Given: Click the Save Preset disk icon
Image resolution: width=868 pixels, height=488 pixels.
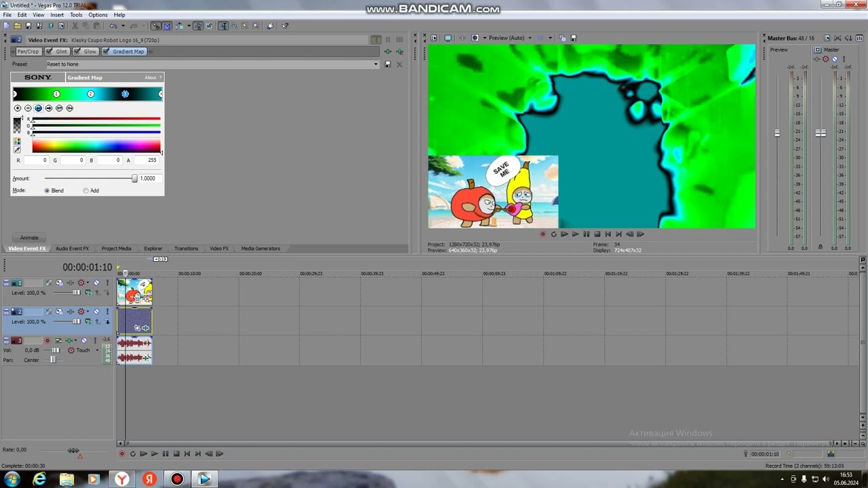Looking at the screenshot, I should (388, 64).
